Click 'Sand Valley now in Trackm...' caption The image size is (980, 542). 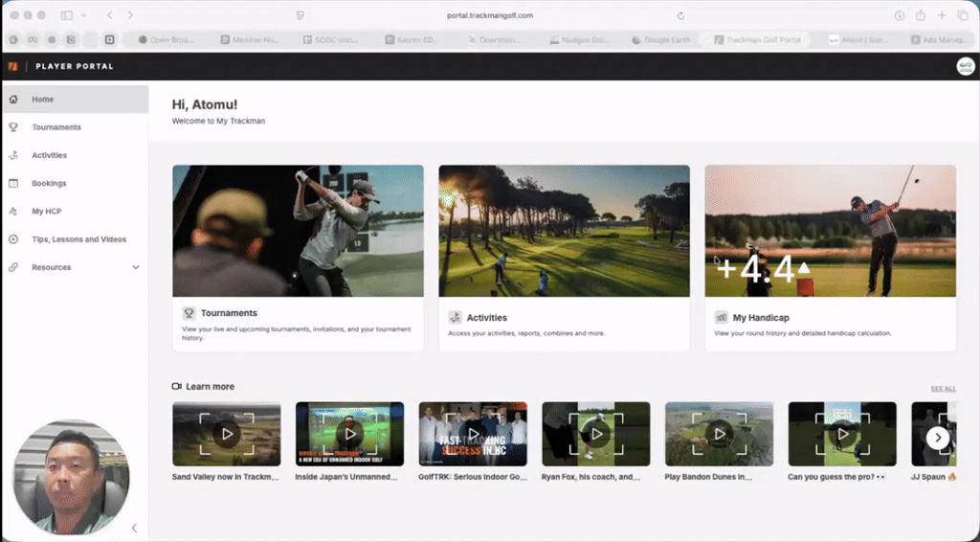point(226,477)
